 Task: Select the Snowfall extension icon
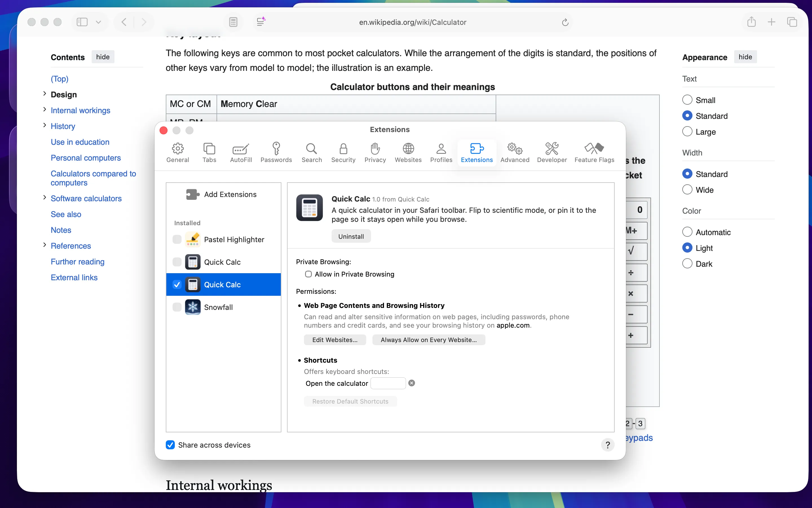(x=193, y=307)
